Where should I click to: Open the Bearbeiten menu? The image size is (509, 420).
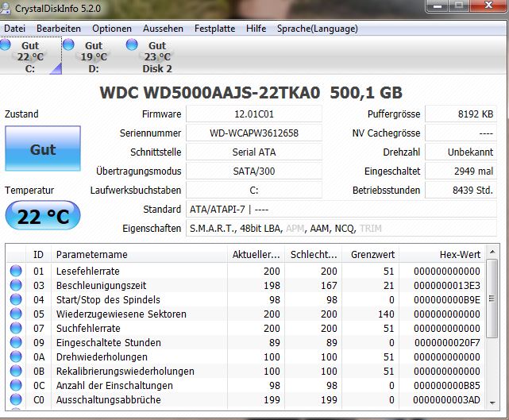pos(59,29)
